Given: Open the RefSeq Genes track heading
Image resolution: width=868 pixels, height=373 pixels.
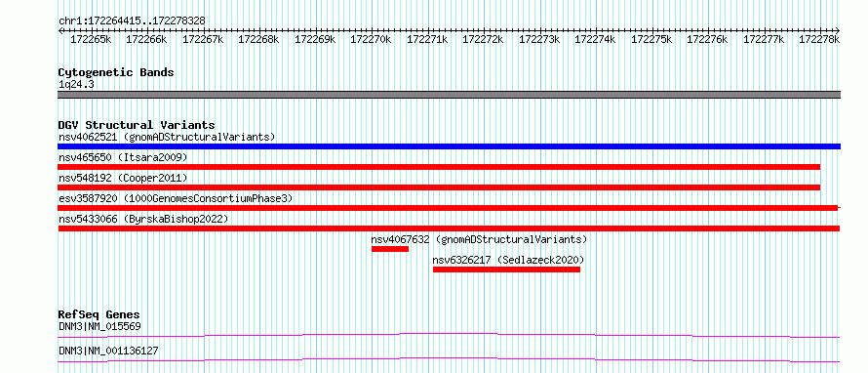Looking at the screenshot, I should pos(99,315).
